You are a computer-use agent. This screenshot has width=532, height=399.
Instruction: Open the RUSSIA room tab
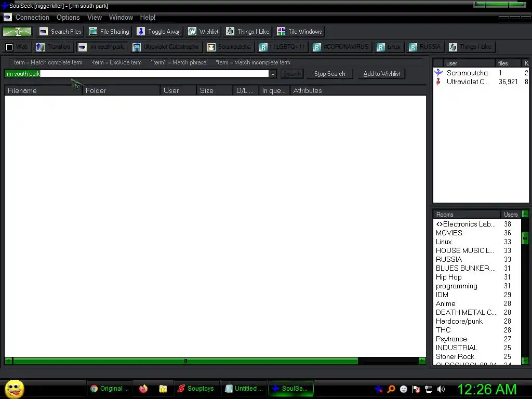coord(425,47)
